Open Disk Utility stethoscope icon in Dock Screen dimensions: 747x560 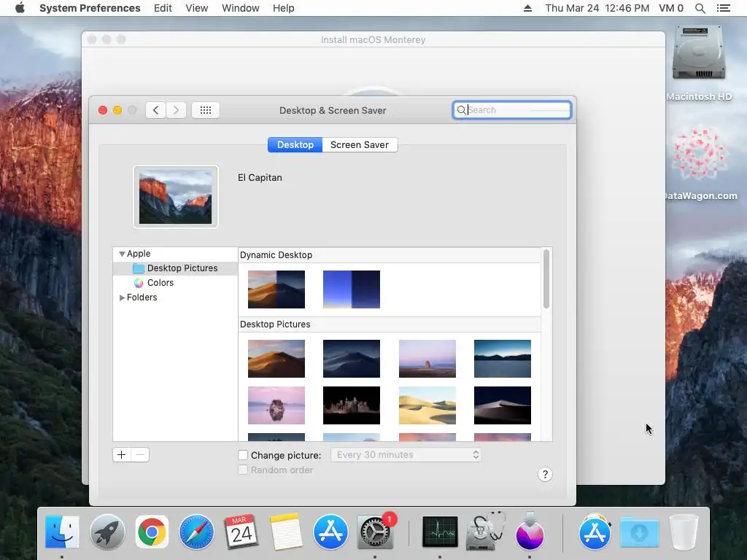pyautogui.click(x=485, y=532)
